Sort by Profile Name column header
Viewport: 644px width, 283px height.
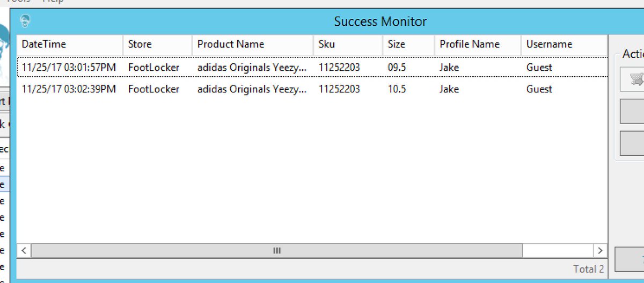(478, 45)
